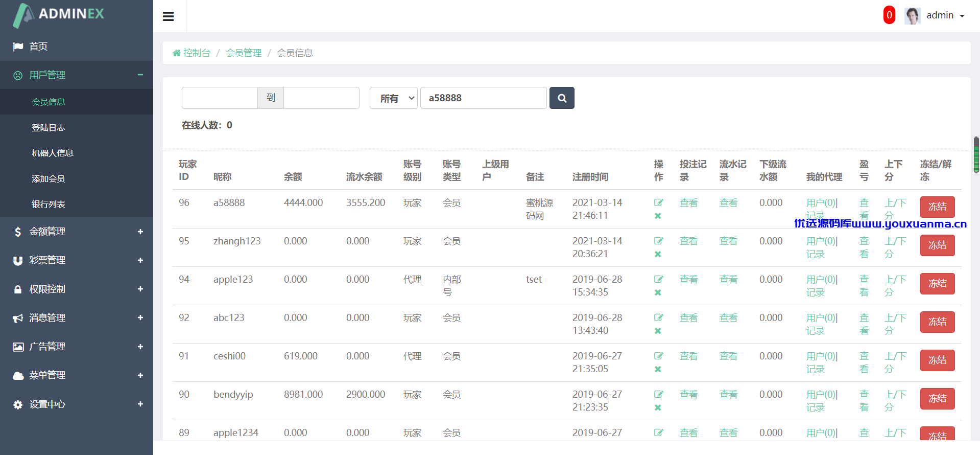Image resolution: width=980 pixels, height=455 pixels.
Task: Edit user zhangh123 with the pencil icon
Action: 658,241
